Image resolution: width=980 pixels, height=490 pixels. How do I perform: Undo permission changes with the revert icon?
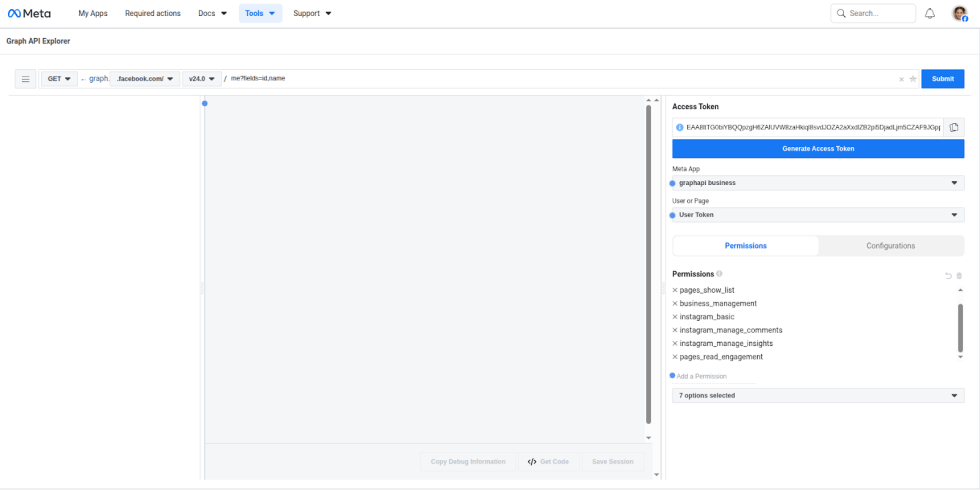(948, 276)
